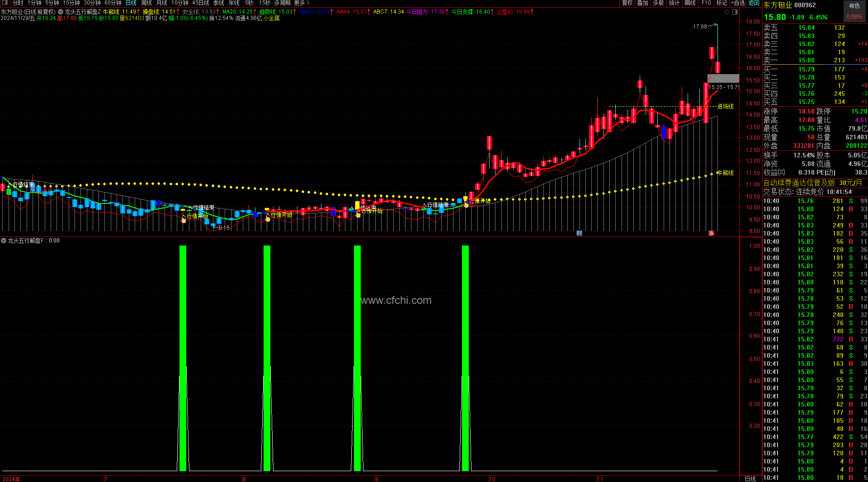Select the 30分钟 timeframe

(92, 3)
